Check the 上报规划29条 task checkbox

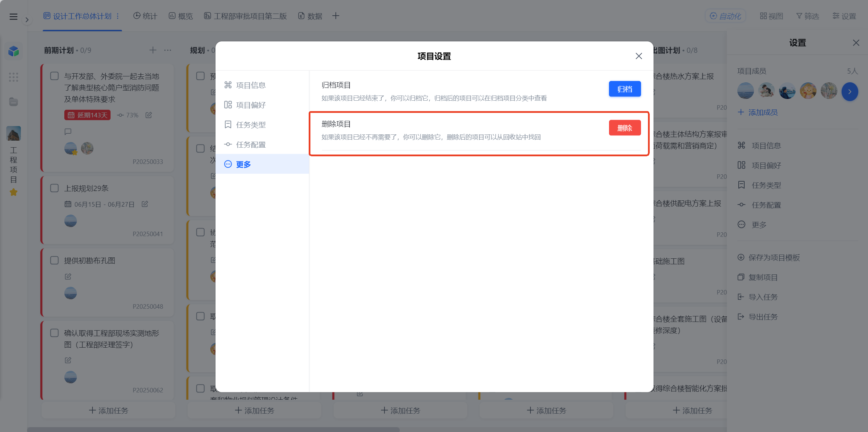click(x=55, y=188)
